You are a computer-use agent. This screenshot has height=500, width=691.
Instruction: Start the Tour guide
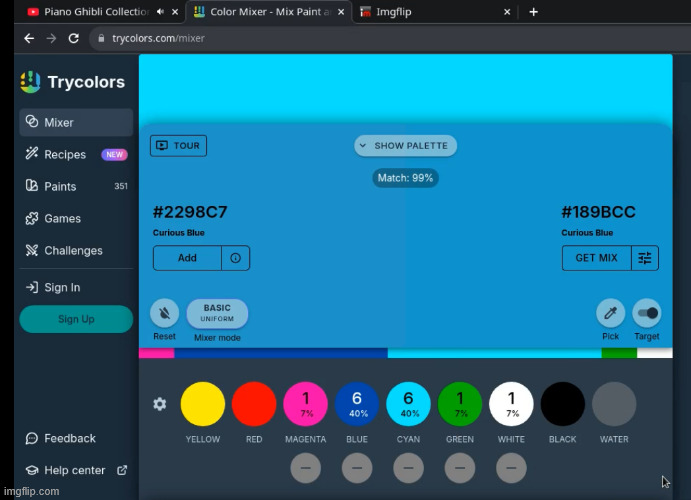pos(178,146)
